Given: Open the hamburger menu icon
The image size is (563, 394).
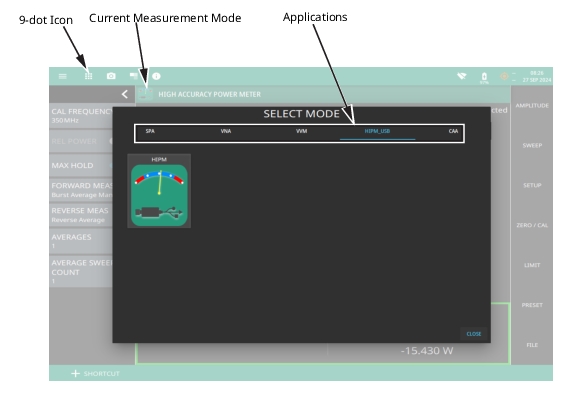Looking at the screenshot, I should pyautogui.click(x=63, y=76).
